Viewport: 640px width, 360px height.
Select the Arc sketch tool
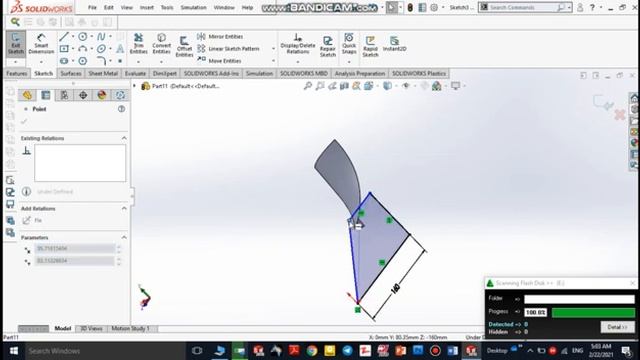point(83,49)
